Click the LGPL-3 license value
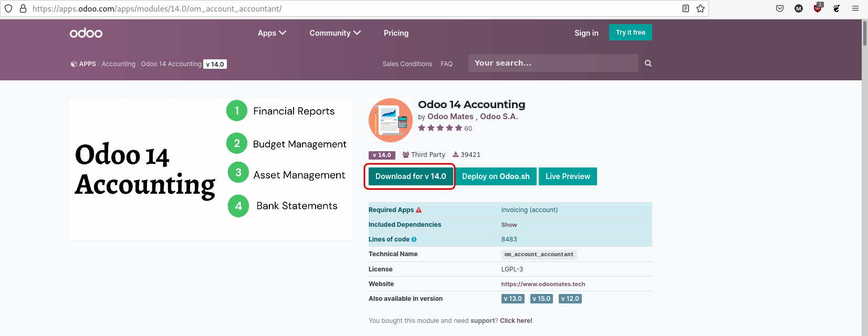The height and width of the screenshot is (336, 868). [x=512, y=269]
